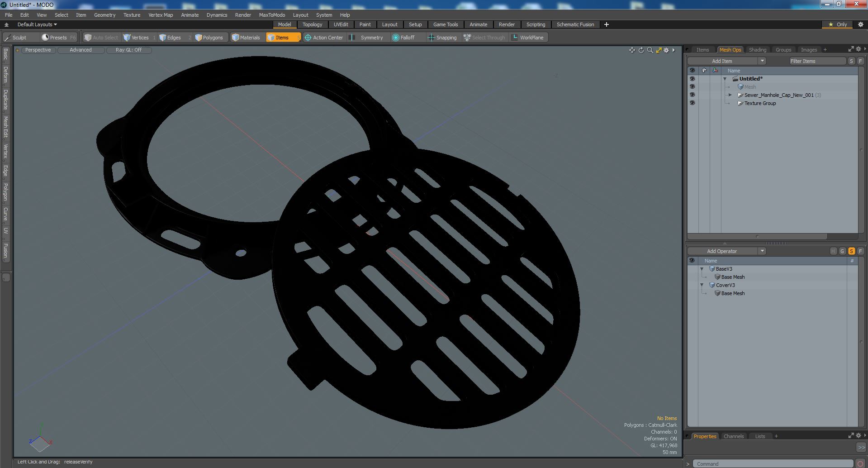Expand the Sewer_Manhole_Cap_New_001 group
This screenshot has width=868, height=468.
[x=730, y=95]
